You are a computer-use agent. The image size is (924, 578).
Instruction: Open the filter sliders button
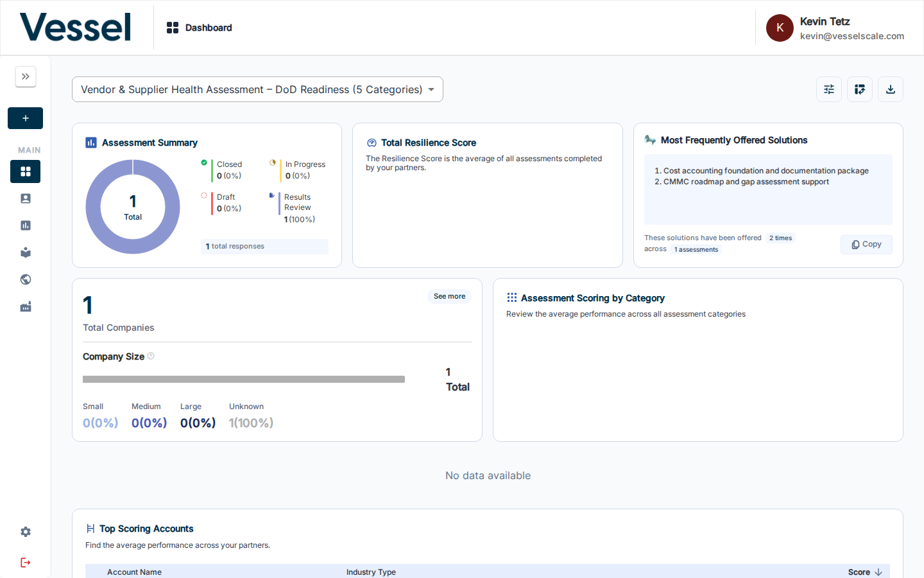pyautogui.click(x=829, y=89)
